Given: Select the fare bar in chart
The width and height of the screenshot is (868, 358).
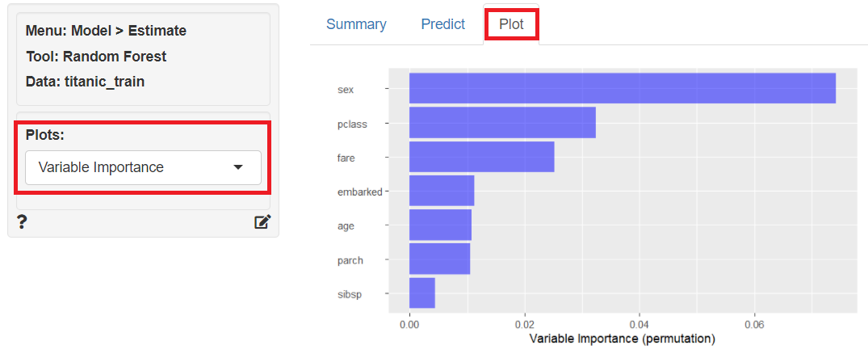Looking at the screenshot, I should (481, 157).
